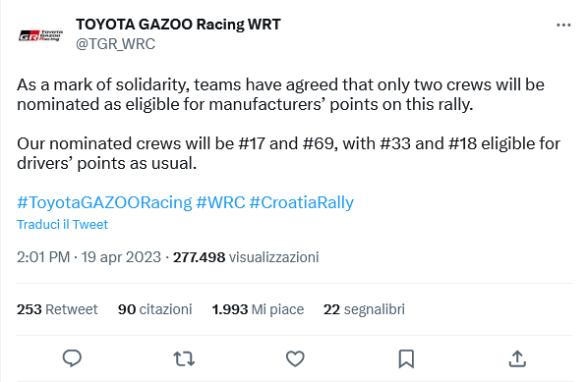Open the #ToyotaGAZOORacing hashtag
Viewport: 588px width, 382px height.
click(x=104, y=202)
